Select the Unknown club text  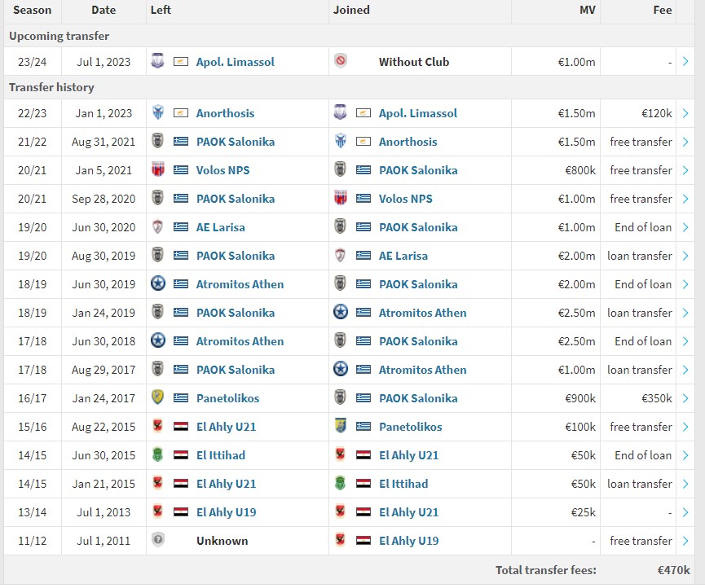point(223,542)
